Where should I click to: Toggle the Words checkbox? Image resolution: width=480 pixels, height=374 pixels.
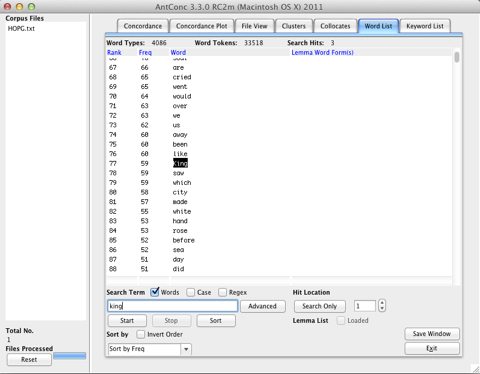[x=155, y=292]
